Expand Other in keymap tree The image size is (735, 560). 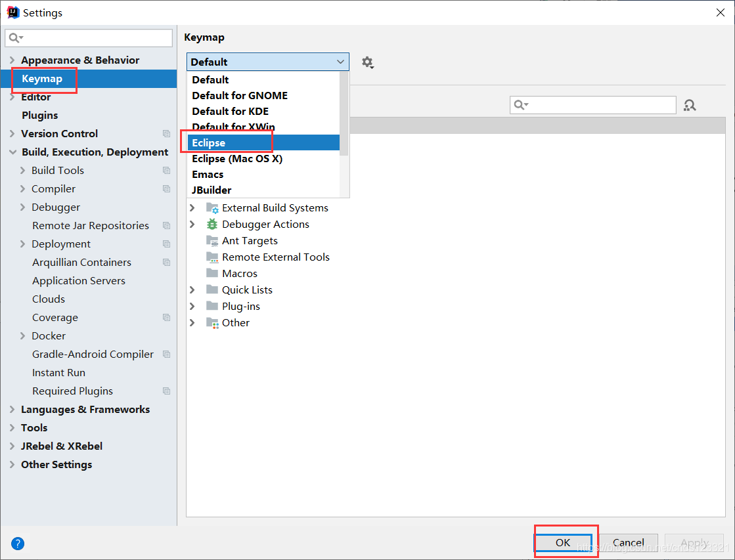(x=192, y=323)
